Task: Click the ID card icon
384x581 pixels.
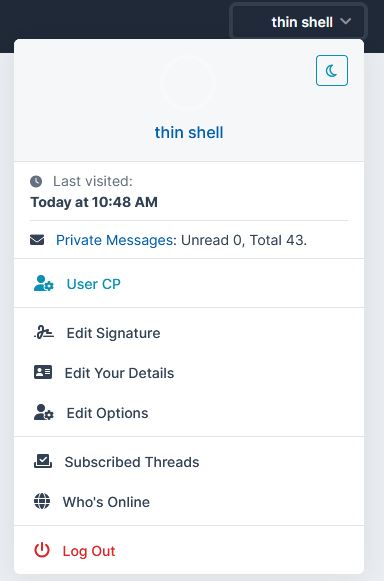Action: (43, 372)
